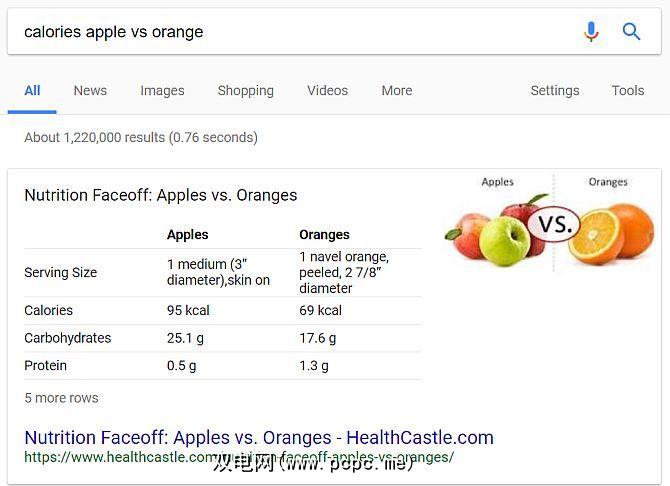Open the search Tools options
The width and height of the screenshot is (670, 486).
[x=627, y=90]
